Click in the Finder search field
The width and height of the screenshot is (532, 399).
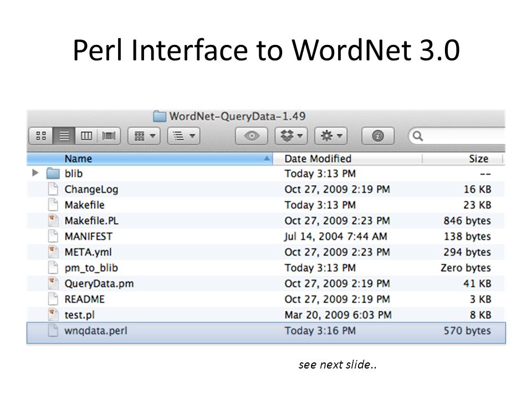(457, 136)
